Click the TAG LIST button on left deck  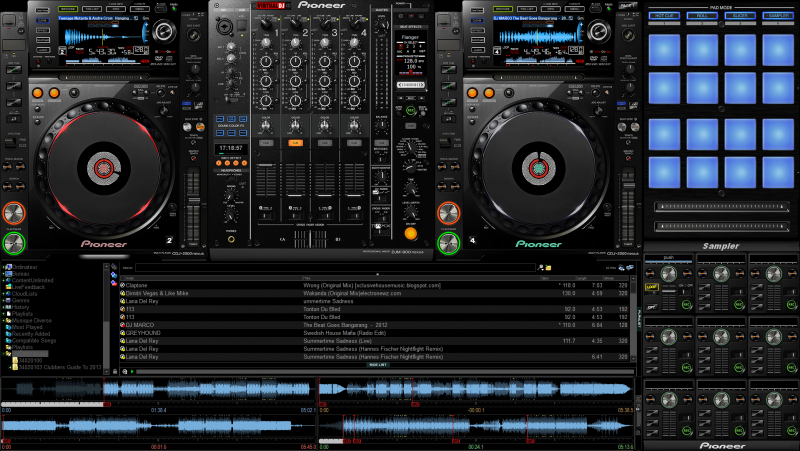click(x=91, y=9)
